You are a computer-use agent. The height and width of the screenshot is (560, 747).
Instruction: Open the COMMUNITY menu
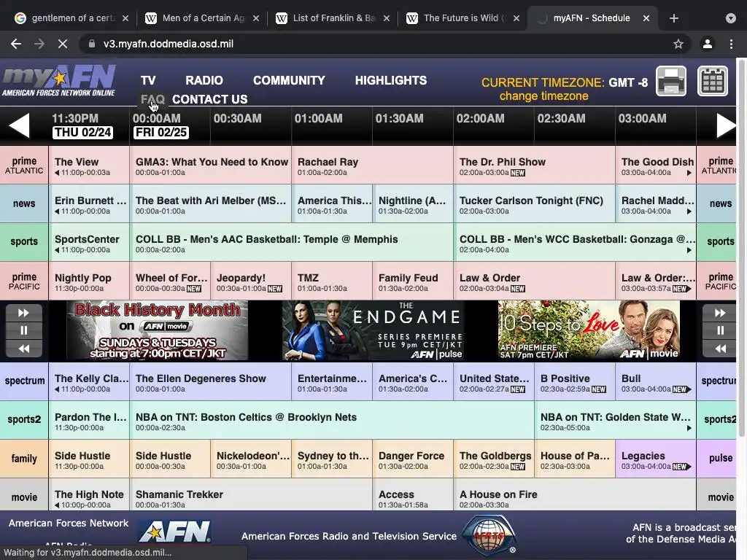coord(289,80)
